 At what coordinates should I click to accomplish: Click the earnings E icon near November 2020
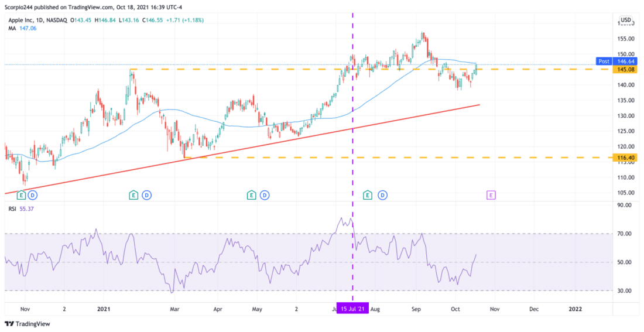click(x=21, y=195)
